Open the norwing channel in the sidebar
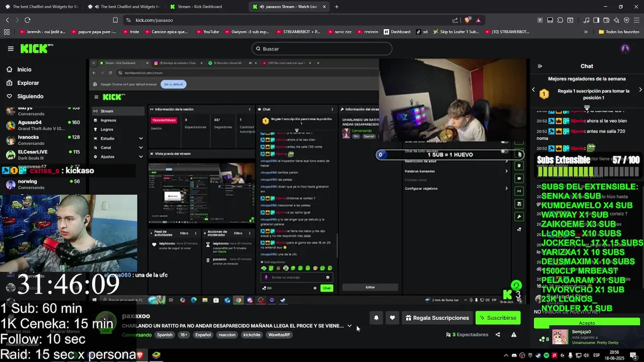 tap(43, 184)
